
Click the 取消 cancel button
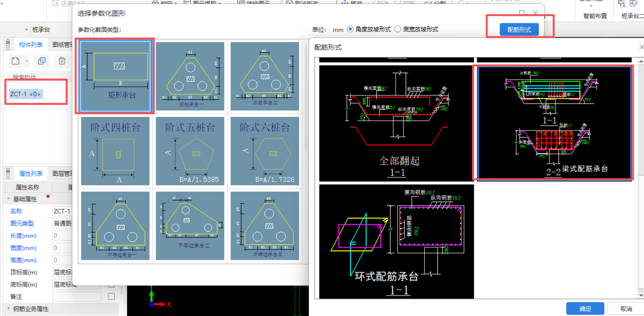tap(626, 309)
